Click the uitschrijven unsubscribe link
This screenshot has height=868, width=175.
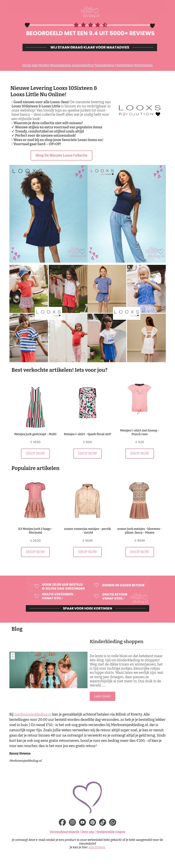[97, 847]
